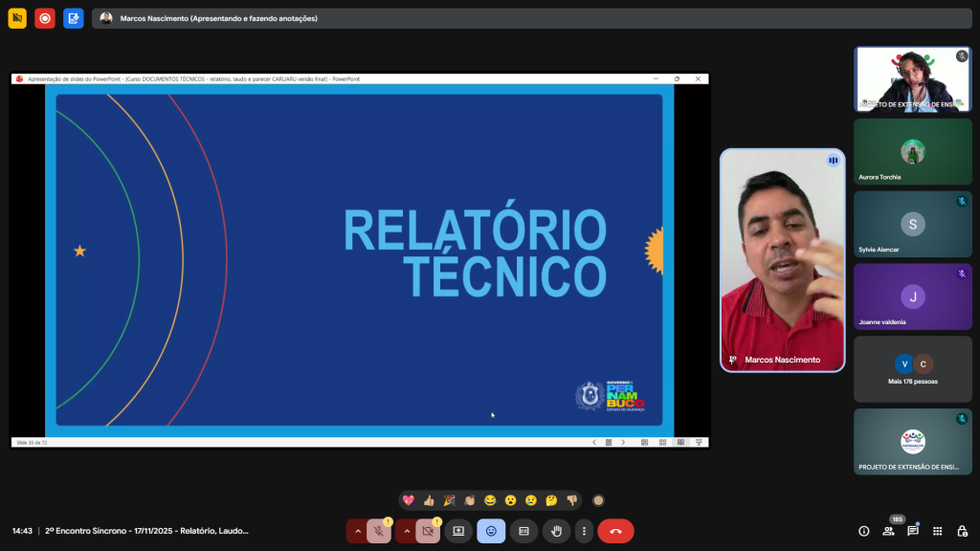Open the meeting details info icon
Image resolution: width=980 pixels, height=551 pixels.
click(x=864, y=531)
